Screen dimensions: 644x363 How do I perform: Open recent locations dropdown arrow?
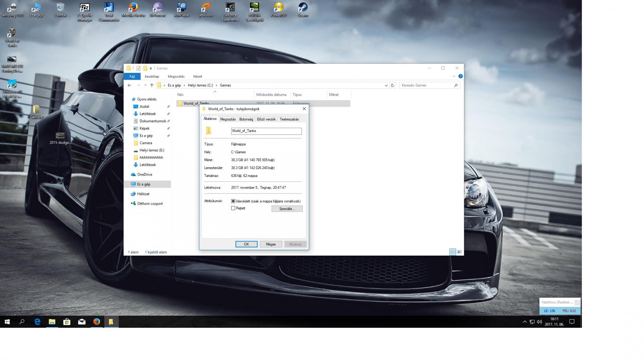pos(145,85)
